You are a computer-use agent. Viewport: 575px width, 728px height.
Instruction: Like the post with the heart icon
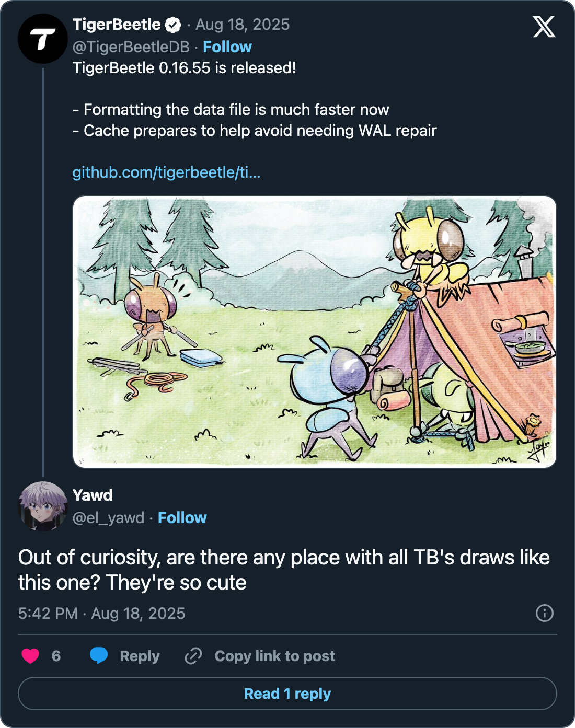pyautogui.click(x=30, y=656)
